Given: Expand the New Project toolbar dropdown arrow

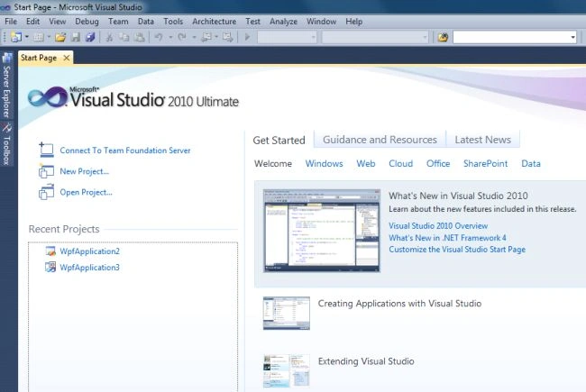Looking at the screenshot, I should (27, 37).
